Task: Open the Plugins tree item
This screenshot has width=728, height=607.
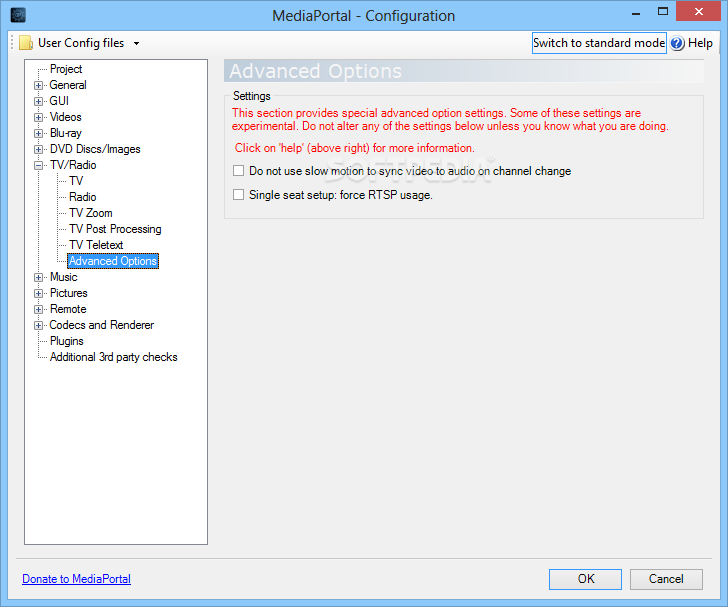Action: 67,341
